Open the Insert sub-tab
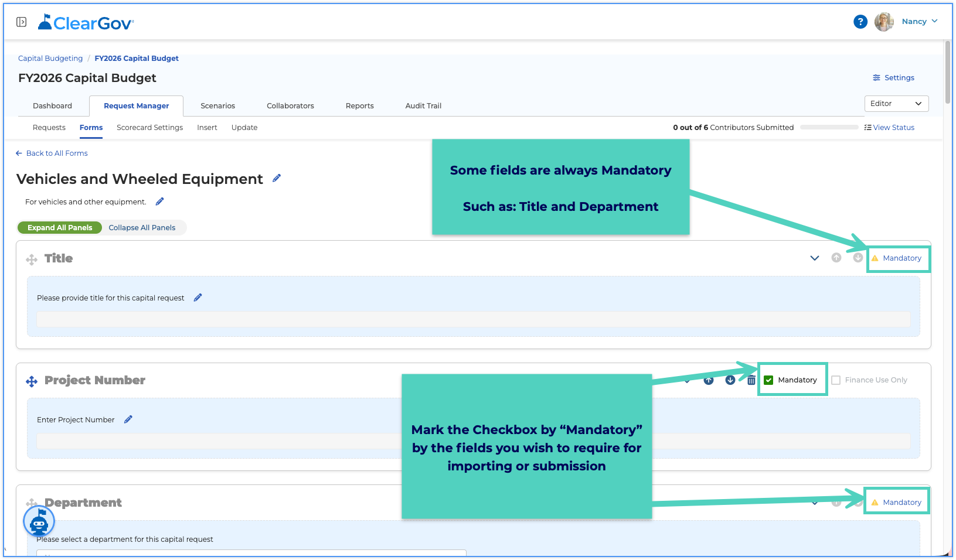This screenshot has height=560, width=956. click(207, 127)
